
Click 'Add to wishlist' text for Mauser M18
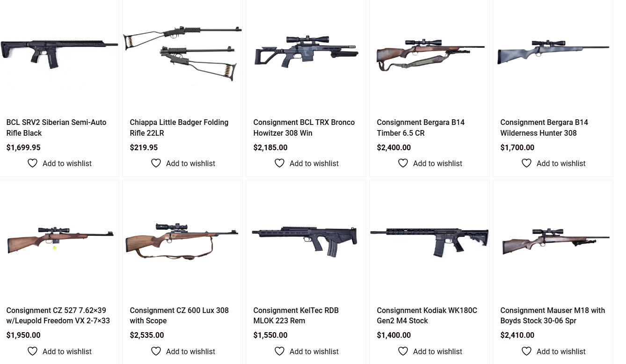point(561,351)
